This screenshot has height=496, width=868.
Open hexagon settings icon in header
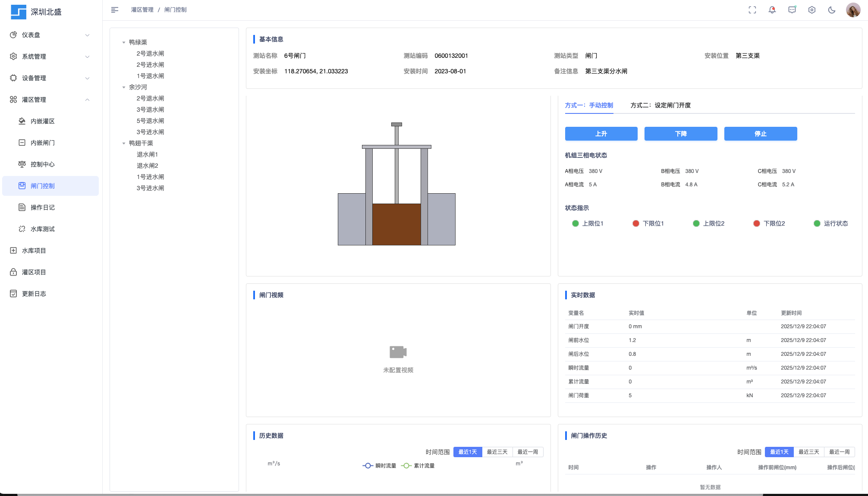tap(812, 10)
